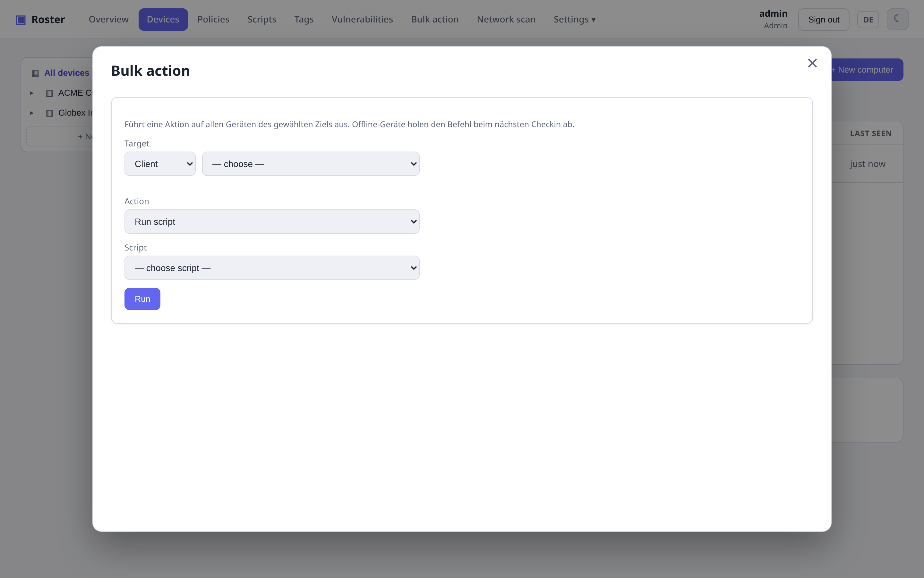This screenshot has height=578, width=924.
Task: Click the Run button
Action: [142, 299]
